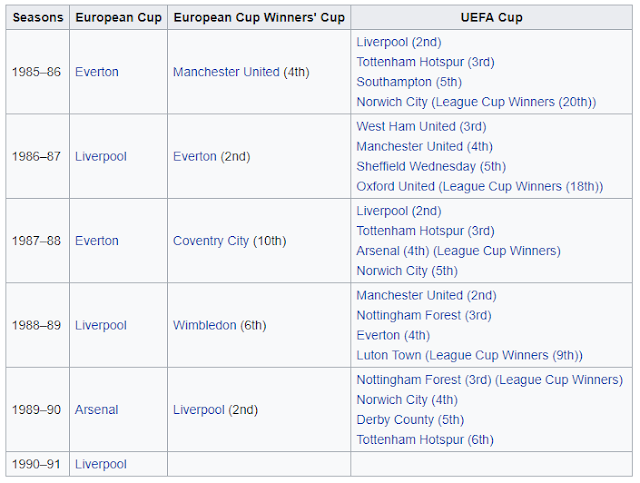This screenshot has height=483, width=640.
Task: Open Everton (2nd) in 1986–87 row
Action: tap(211, 156)
